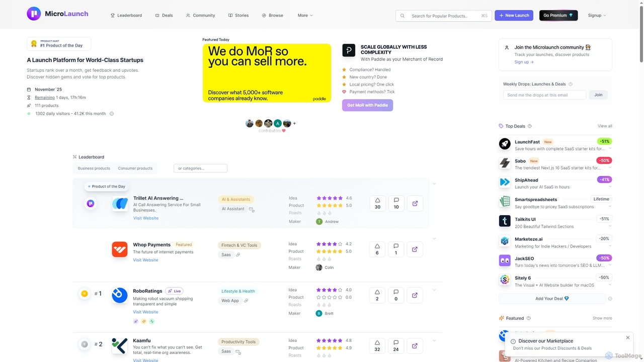This screenshot has height=362, width=644.
Task: Click the #1 Product of the Day badge
Action: click(x=59, y=44)
